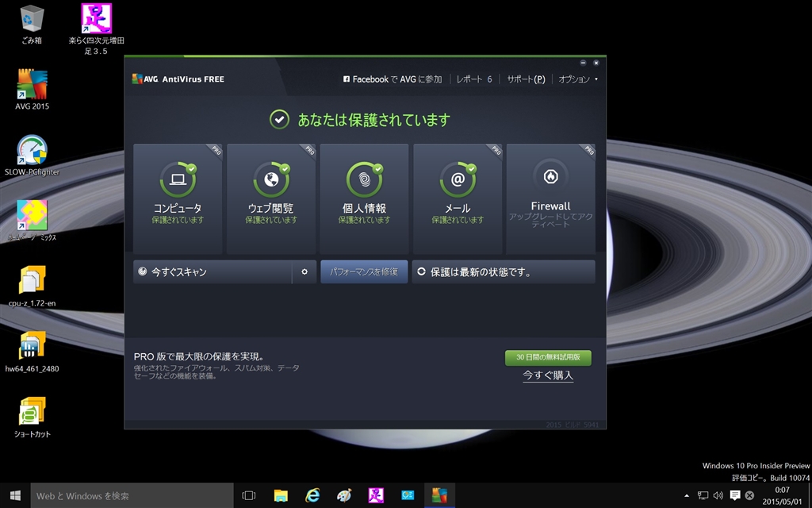Open File Explorer from the taskbar

tap(281, 495)
